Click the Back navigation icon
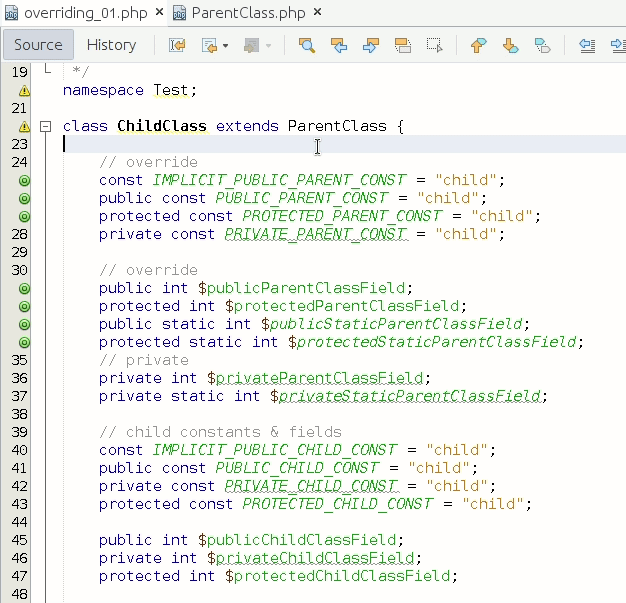The image size is (626, 603). pyautogui.click(x=210, y=45)
